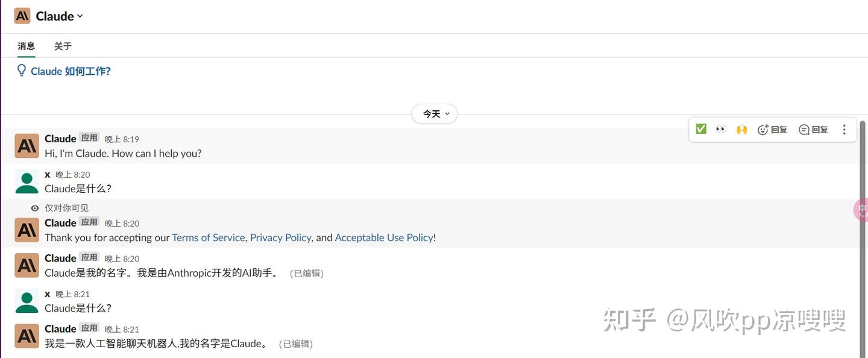Open the emoji reaction picker on Claude's message
Image resolution: width=868 pixels, height=358 pixels.
(x=764, y=129)
